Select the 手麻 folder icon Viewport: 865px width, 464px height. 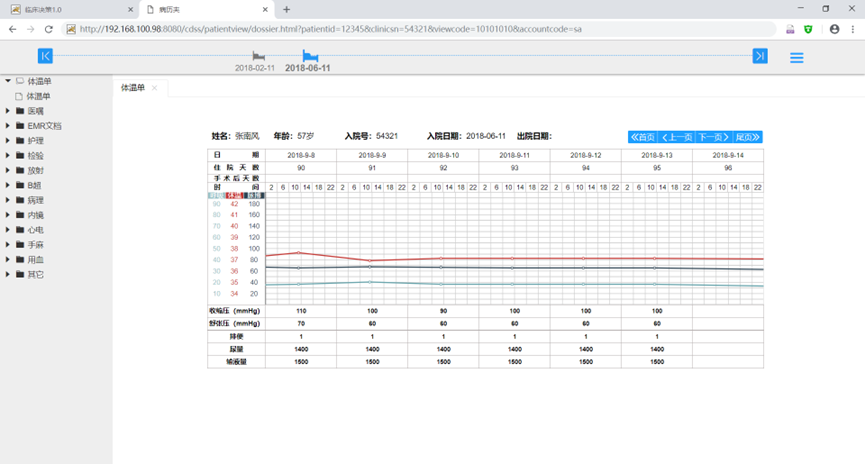[x=20, y=244]
